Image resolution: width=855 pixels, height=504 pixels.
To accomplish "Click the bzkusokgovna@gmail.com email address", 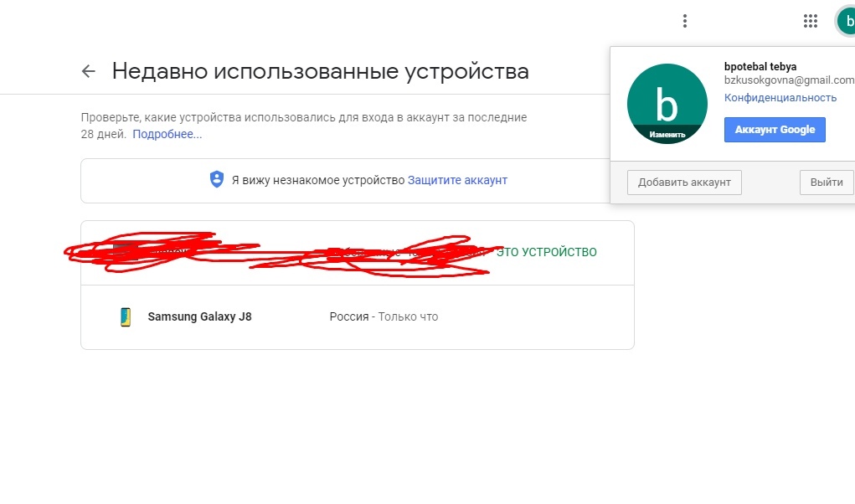I will point(789,80).
